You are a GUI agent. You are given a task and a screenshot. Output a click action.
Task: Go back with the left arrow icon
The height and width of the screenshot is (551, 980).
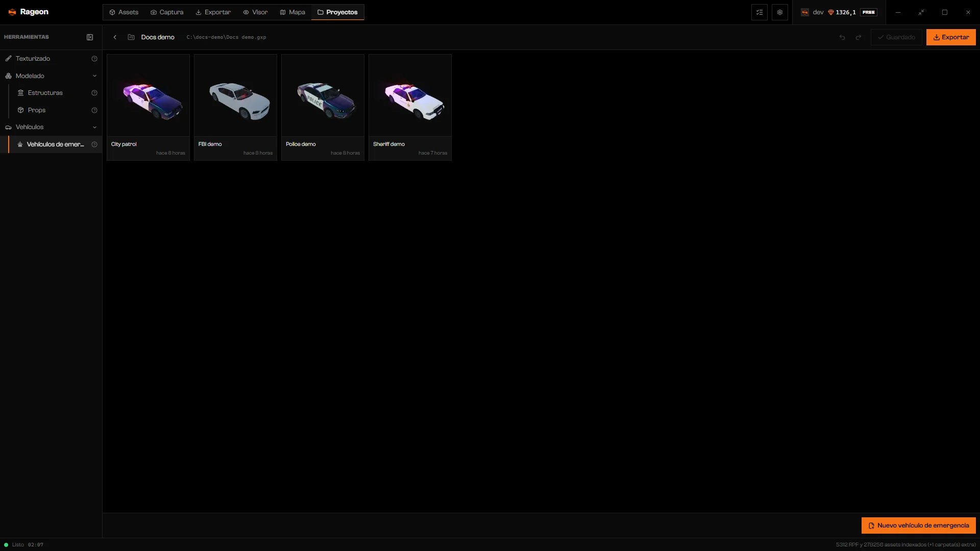pos(115,37)
